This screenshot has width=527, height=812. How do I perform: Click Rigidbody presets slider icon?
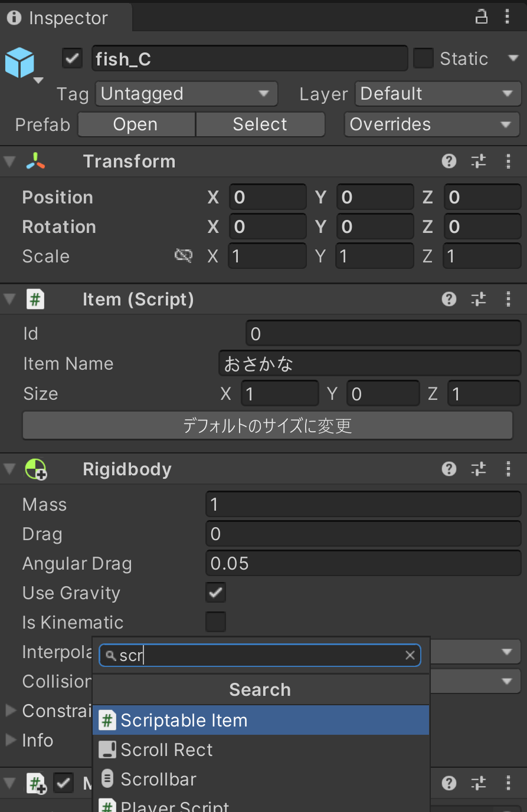[479, 469]
